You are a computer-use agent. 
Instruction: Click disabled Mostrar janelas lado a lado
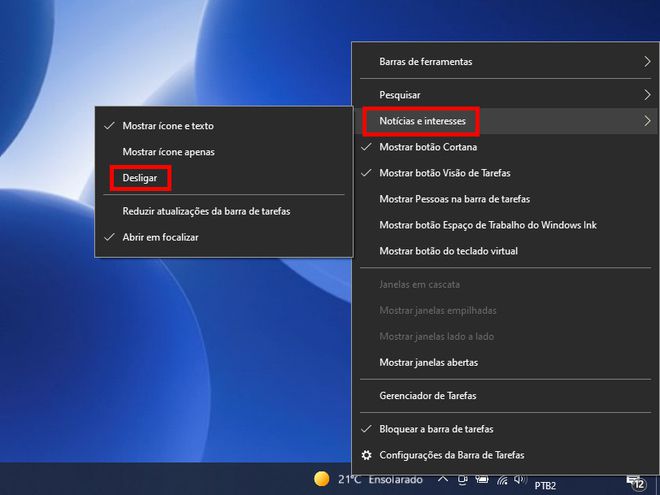505,337
